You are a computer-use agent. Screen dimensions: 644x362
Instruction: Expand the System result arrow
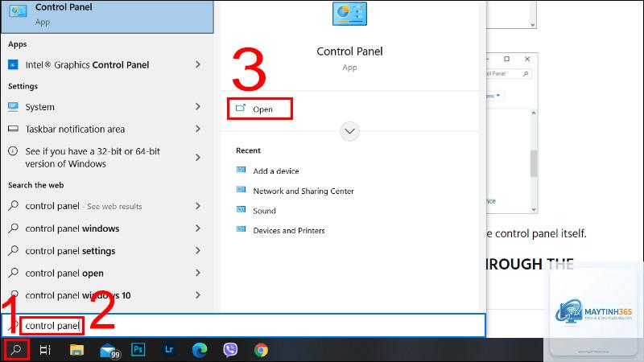point(198,106)
